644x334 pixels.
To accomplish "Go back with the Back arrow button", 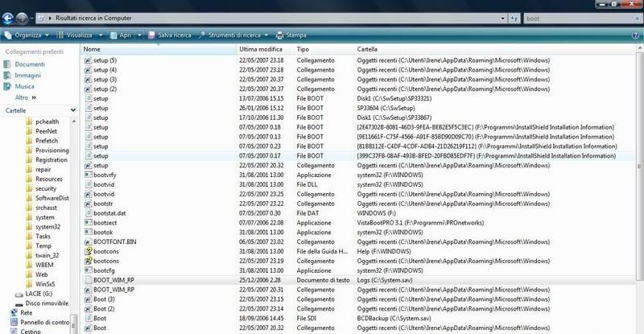I will tap(8, 19).
